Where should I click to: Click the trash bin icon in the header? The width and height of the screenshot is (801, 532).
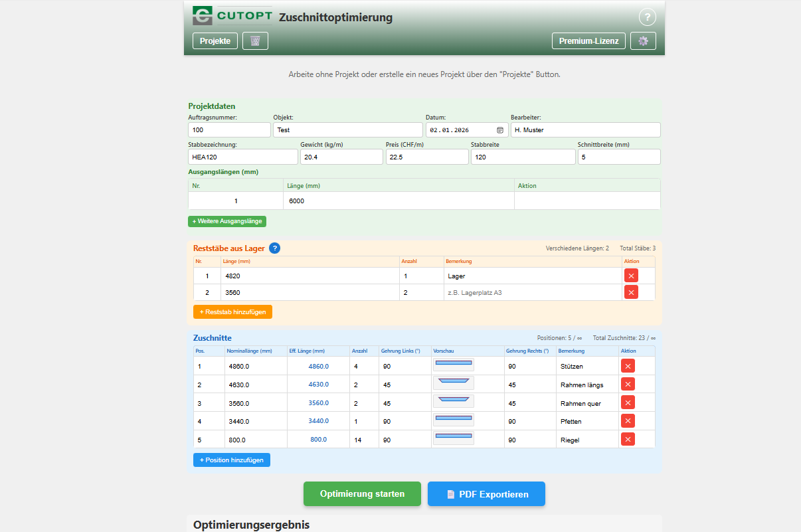tap(255, 41)
